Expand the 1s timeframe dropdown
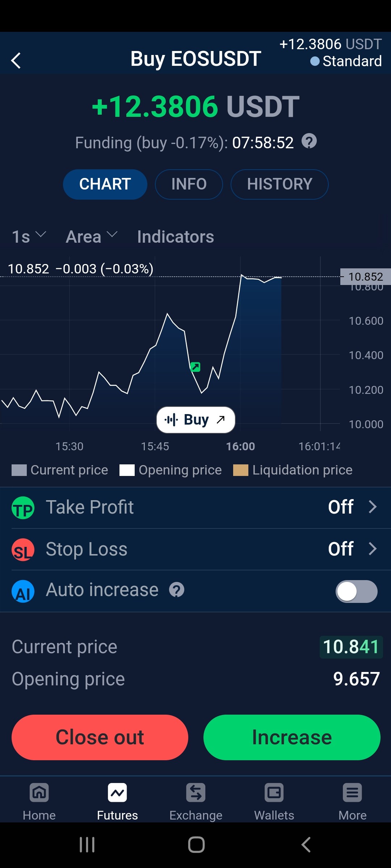Viewport: 391px width, 868px height. click(x=29, y=237)
